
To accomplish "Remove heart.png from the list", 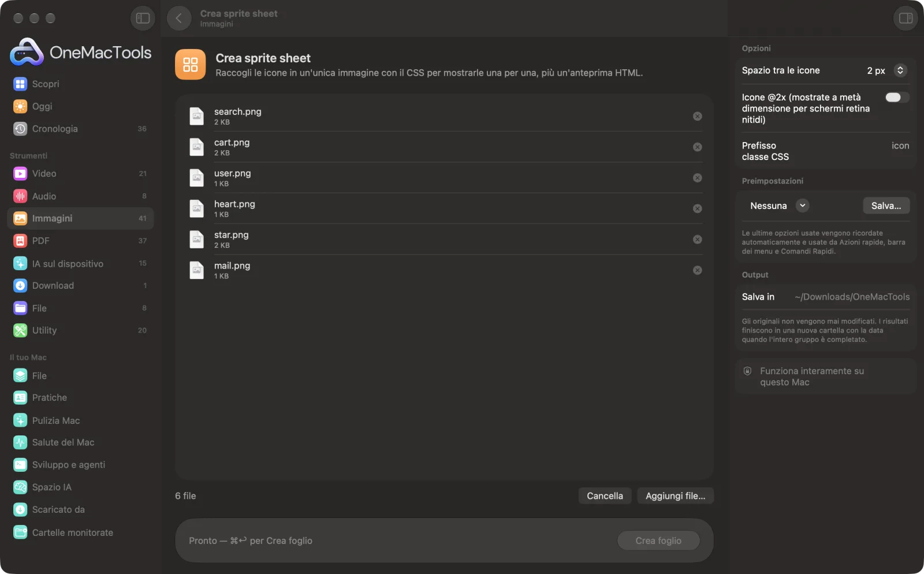I will point(698,208).
